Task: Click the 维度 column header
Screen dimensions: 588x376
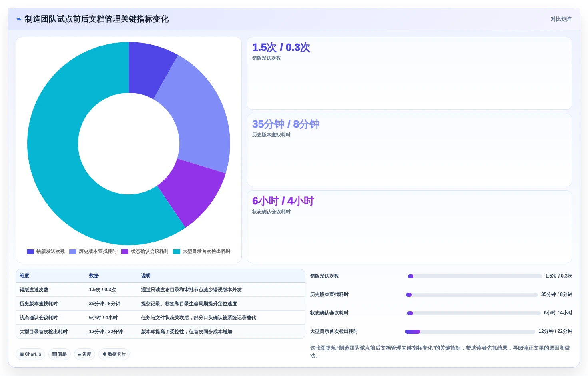Action: click(x=24, y=276)
